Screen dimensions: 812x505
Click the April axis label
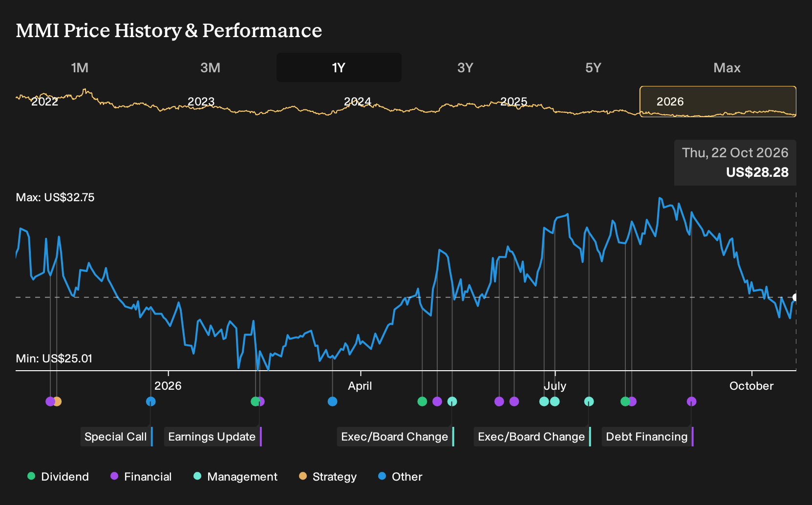[360, 386]
